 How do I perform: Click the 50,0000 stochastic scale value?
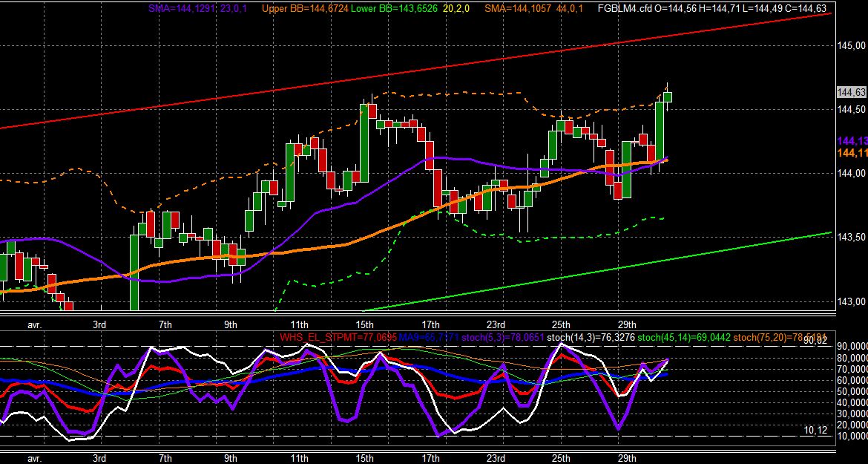click(852, 391)
